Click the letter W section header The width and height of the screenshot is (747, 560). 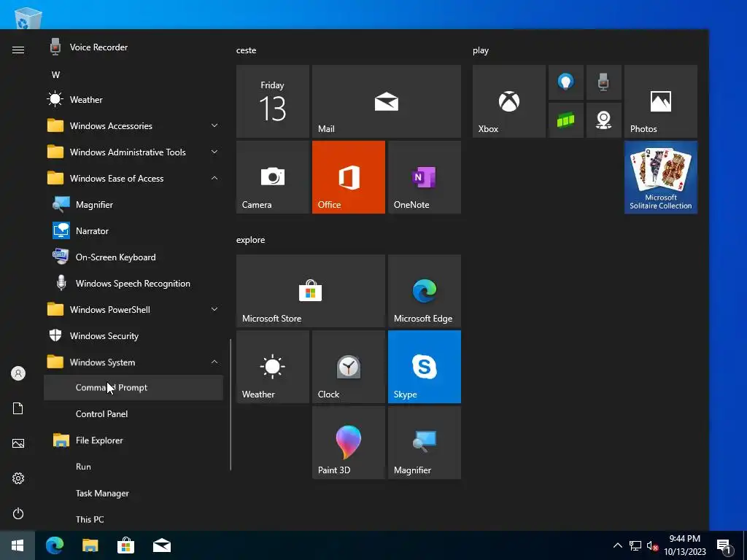[x=55, y=75]
